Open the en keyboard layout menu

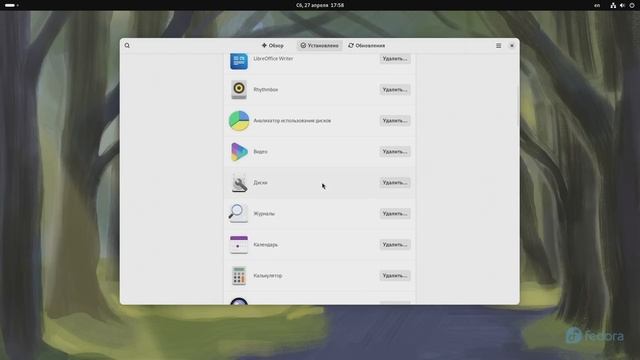597,5
